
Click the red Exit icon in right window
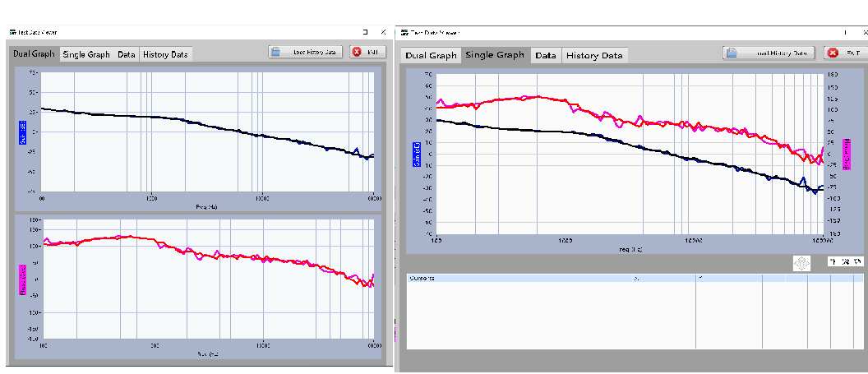pos(832,53)
